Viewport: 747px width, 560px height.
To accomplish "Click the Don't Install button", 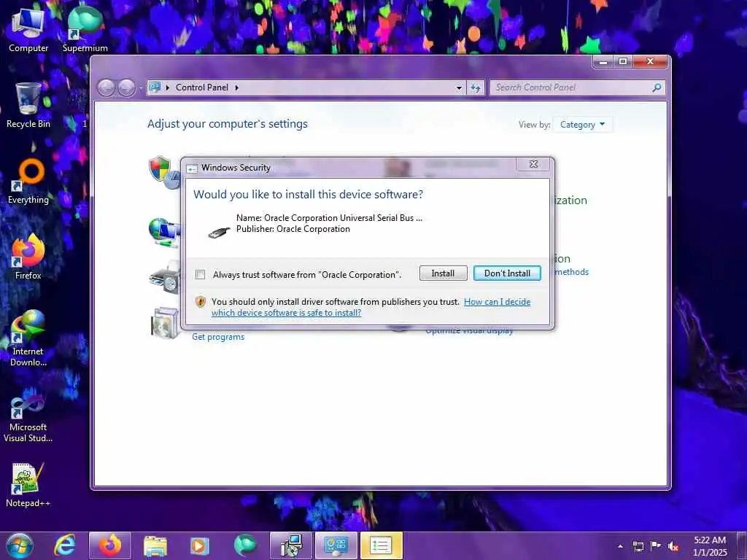I will (x=507, y=273).
